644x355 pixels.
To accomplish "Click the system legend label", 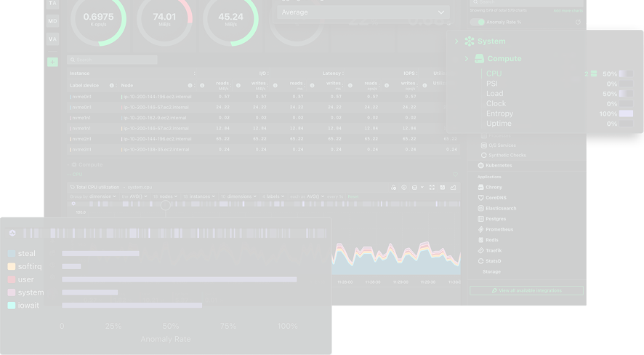I will [31, 292].
